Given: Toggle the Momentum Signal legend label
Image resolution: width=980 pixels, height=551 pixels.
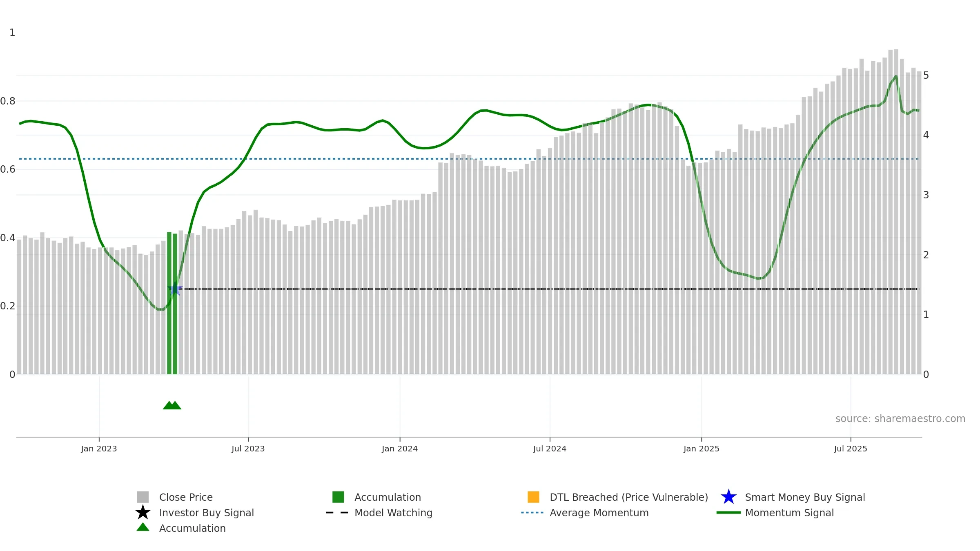Looking at the screenshot, I should pyautogui.click(x=789, y=513).
